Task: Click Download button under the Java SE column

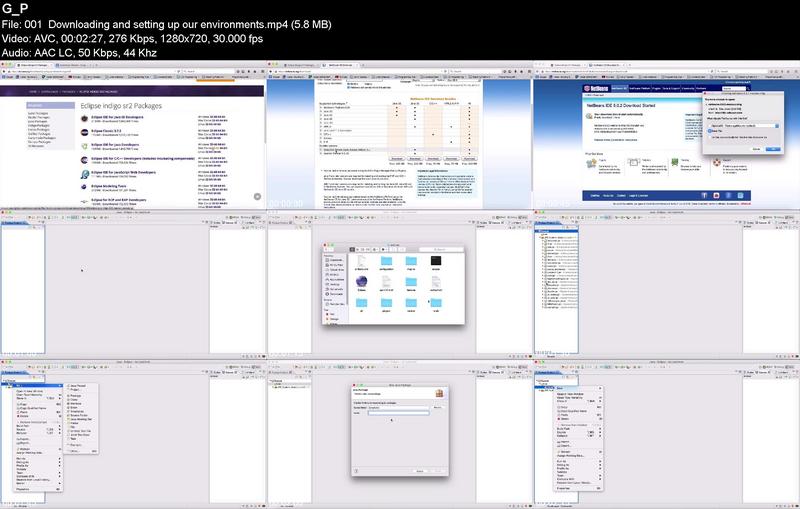Action: pos(397,159)
